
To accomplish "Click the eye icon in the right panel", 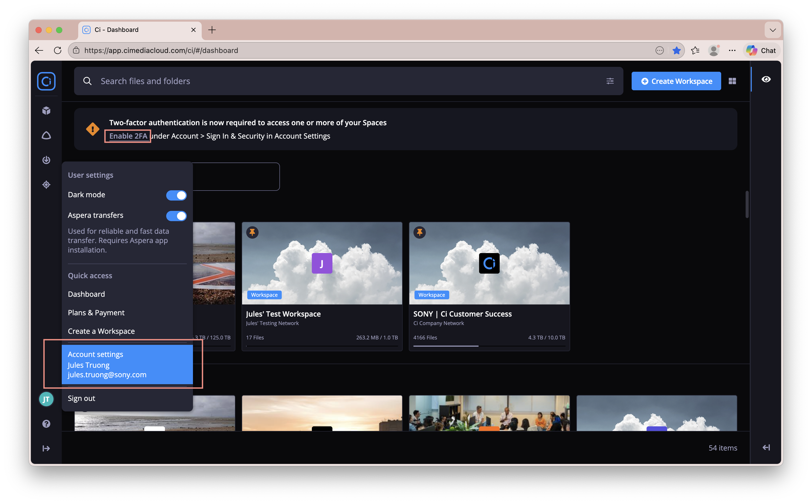I will point(766,79).
